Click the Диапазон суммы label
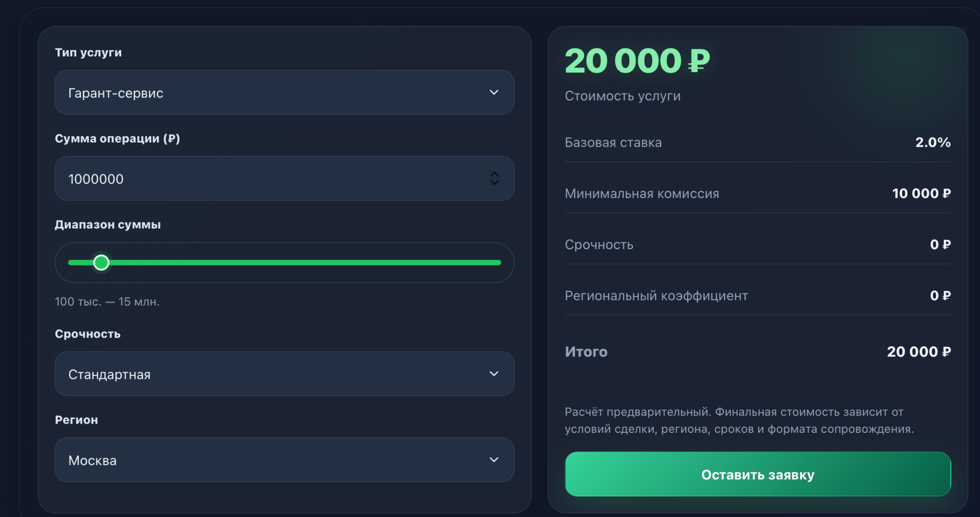This screenshot has width=980, height=517. [x=108, y=225]
